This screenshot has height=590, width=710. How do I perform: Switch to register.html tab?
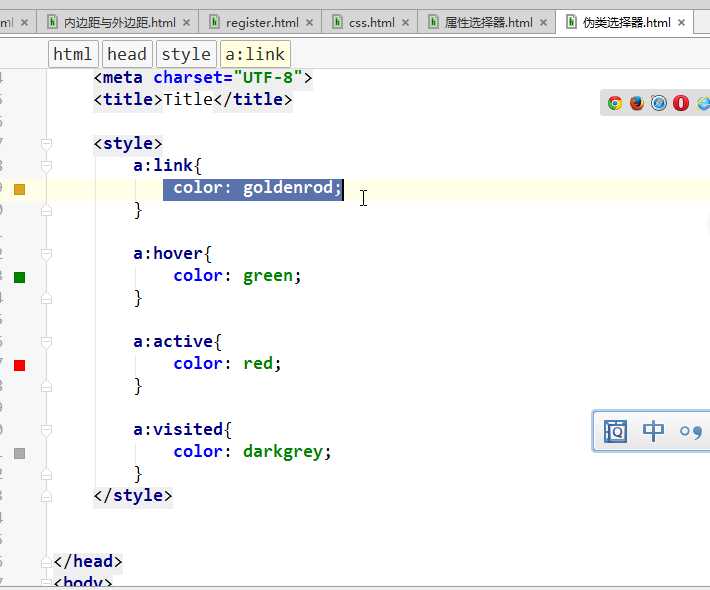click(262, 22)
